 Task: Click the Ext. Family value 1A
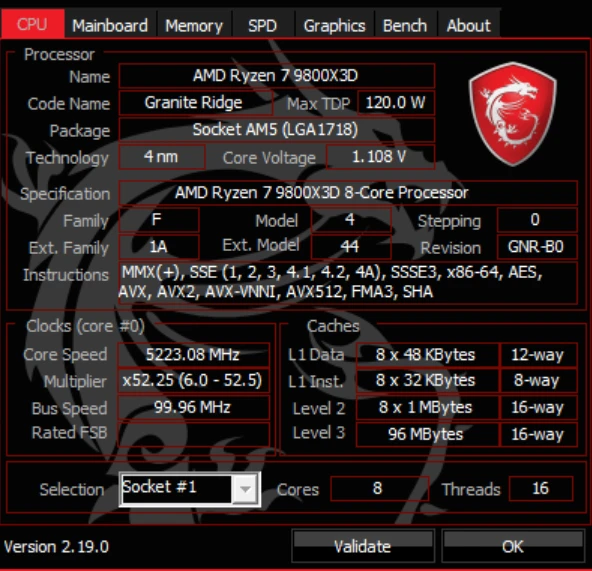pos(159,247)
